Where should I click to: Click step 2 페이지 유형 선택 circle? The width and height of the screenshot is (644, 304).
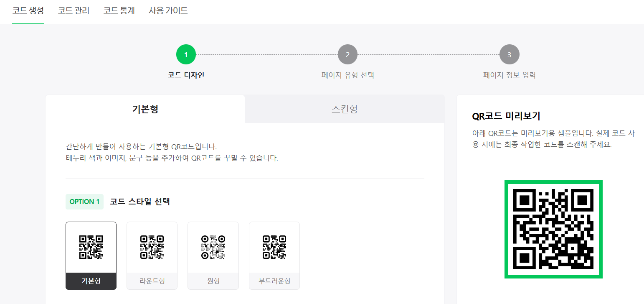347,54
